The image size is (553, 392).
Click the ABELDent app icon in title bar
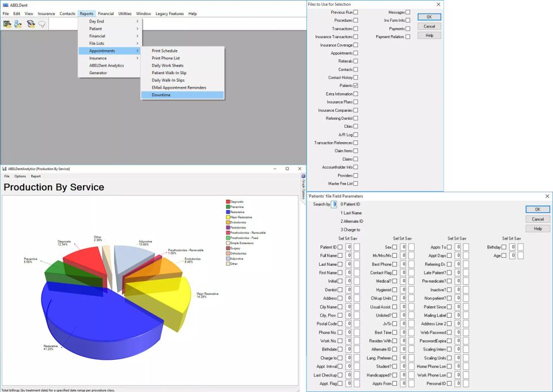[5, 5]
